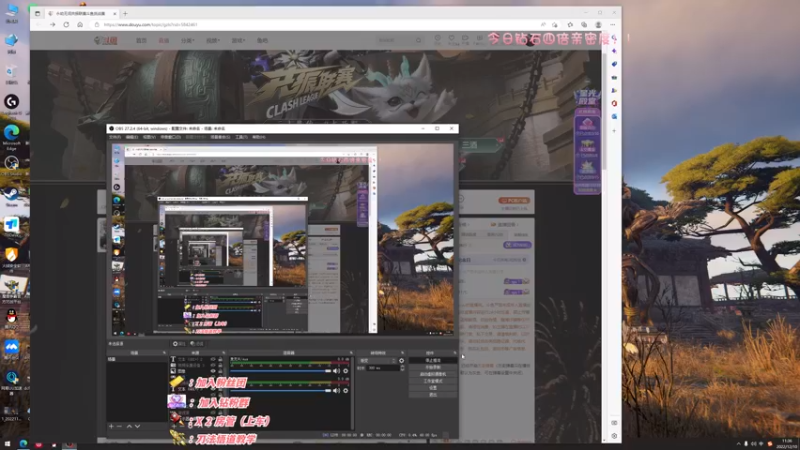This screenshot has height=450, width=800.
Task: Click the browser address bar URL
Action: coord(151,24)
